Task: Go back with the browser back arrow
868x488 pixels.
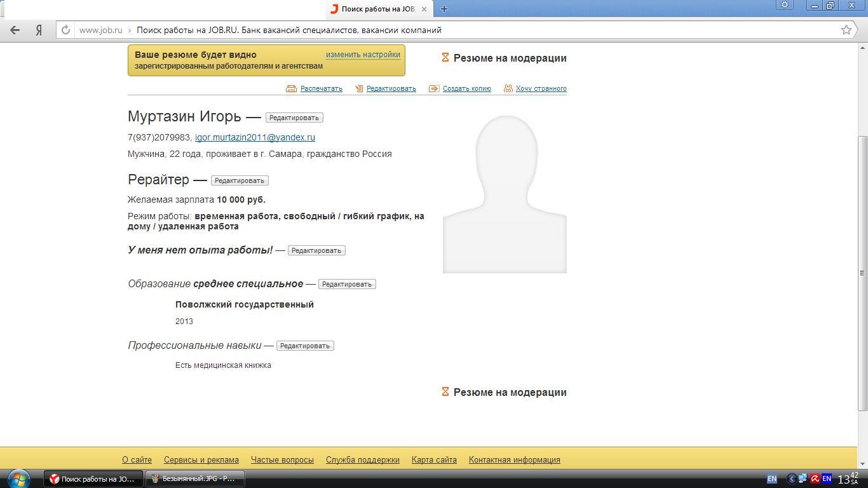Action: tap(15, 30)
